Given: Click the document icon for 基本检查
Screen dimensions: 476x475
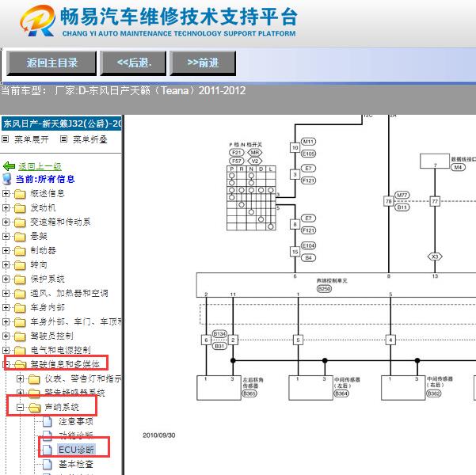Looking at the screenshot, I should click(x=47, y=464).
